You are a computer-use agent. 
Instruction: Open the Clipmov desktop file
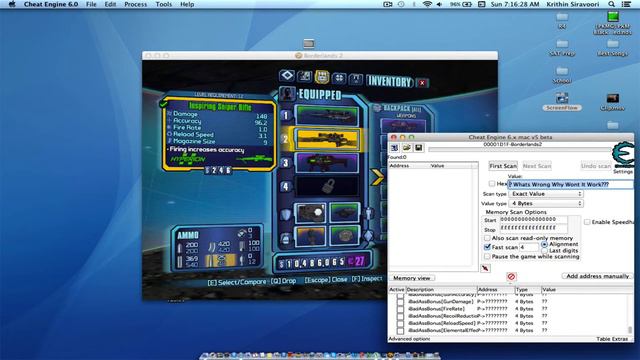[612, 102]
